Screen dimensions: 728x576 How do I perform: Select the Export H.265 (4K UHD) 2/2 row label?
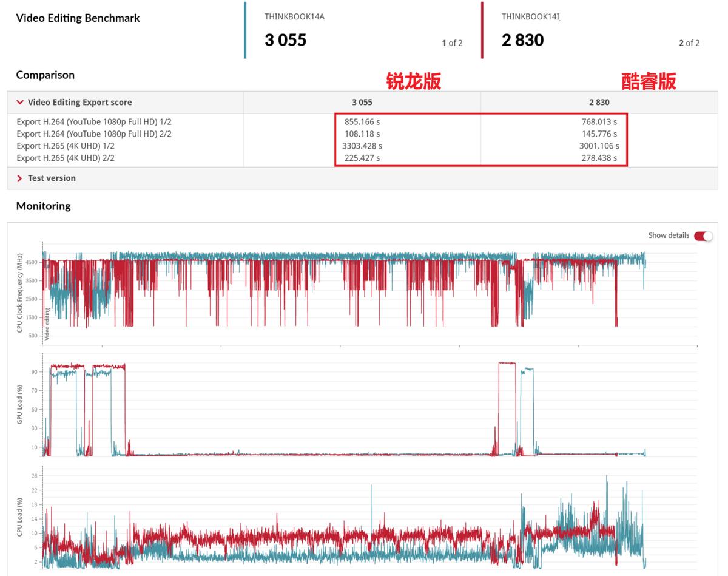click(66, 158)
